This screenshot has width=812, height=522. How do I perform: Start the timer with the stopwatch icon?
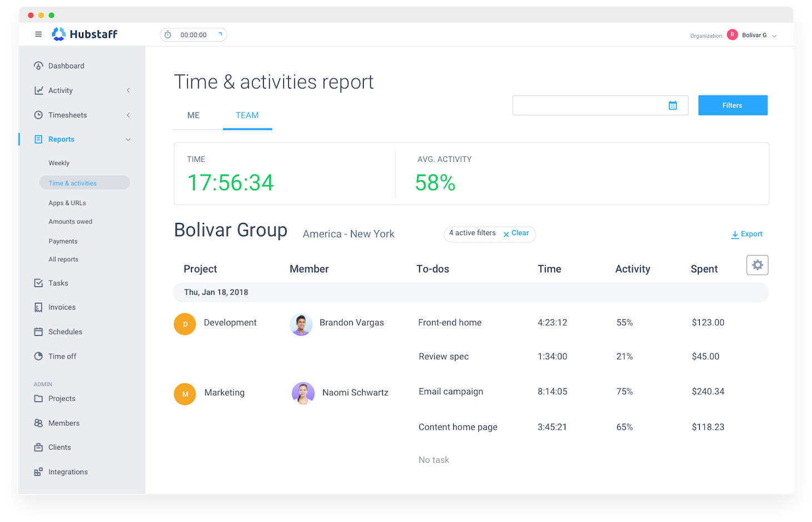point(168,34)
